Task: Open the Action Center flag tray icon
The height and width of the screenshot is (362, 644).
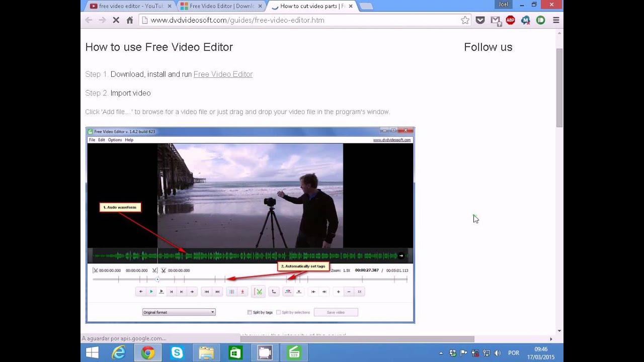Action: [464, 353]
